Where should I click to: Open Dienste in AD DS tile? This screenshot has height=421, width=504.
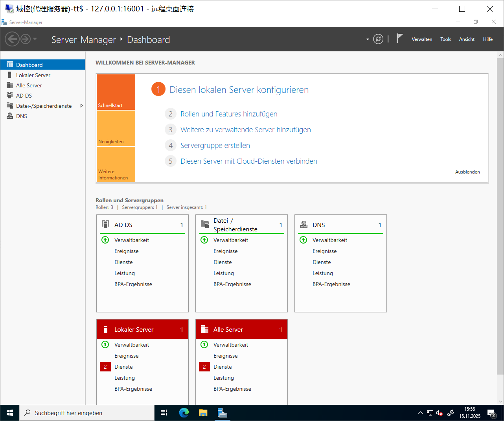point(123,262)
